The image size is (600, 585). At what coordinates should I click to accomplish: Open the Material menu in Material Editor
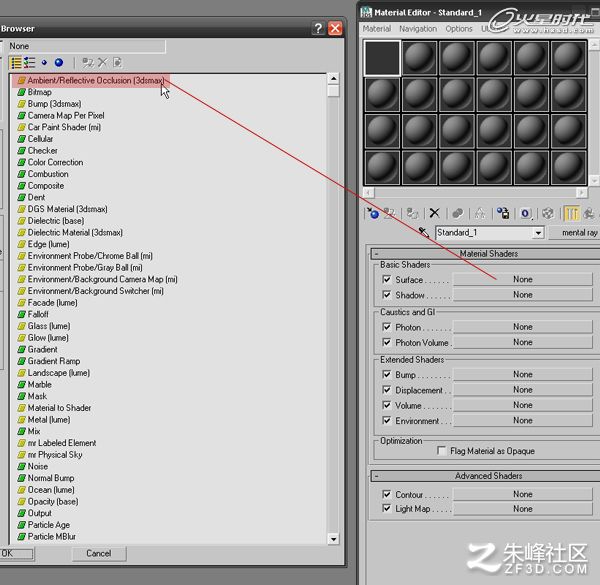[x=377, y=29]
